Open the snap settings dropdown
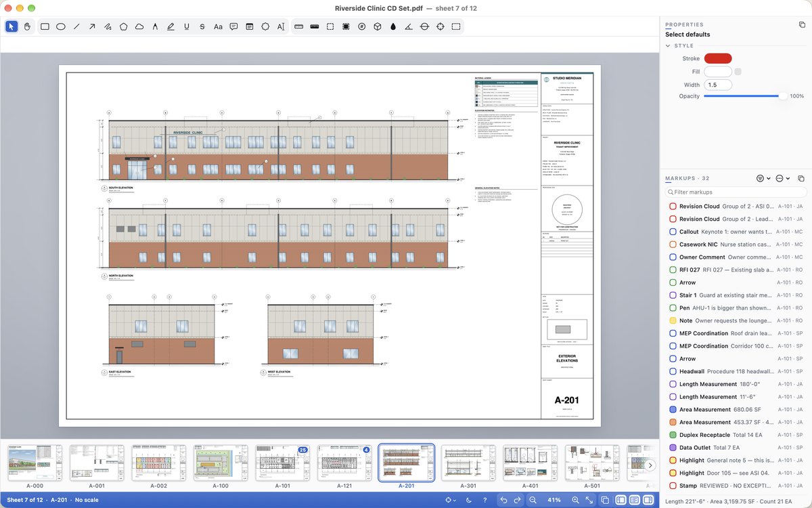 tap(451, 500)
